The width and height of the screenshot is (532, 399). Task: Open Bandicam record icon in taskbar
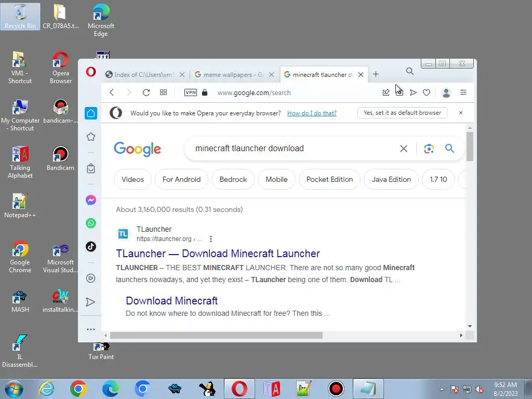click(336, 389)
